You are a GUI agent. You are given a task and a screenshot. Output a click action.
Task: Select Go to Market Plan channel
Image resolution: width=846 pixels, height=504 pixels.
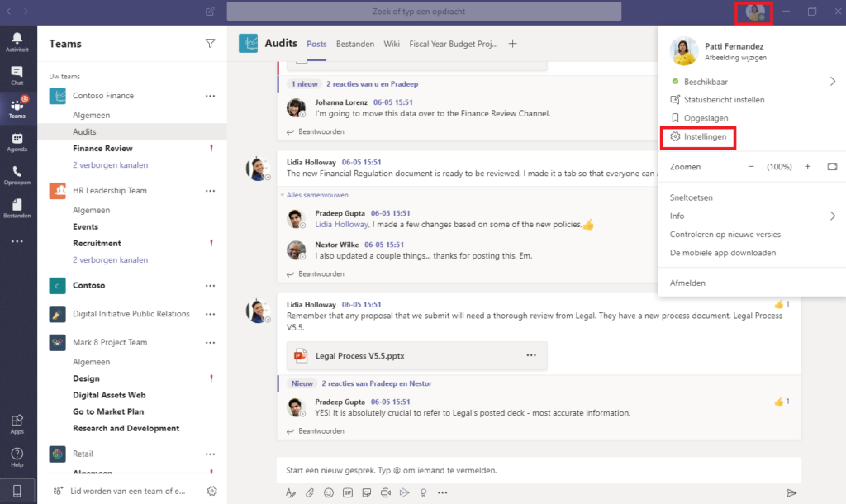(108, 411)
